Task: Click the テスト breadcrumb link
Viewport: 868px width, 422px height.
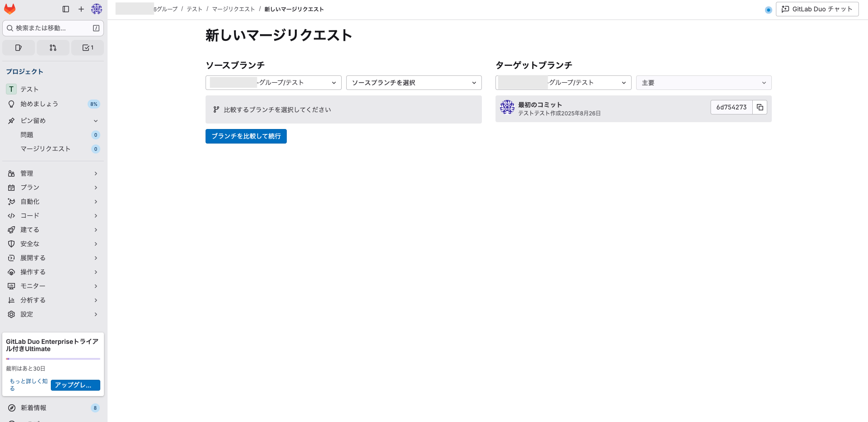Action: [195, 9]
